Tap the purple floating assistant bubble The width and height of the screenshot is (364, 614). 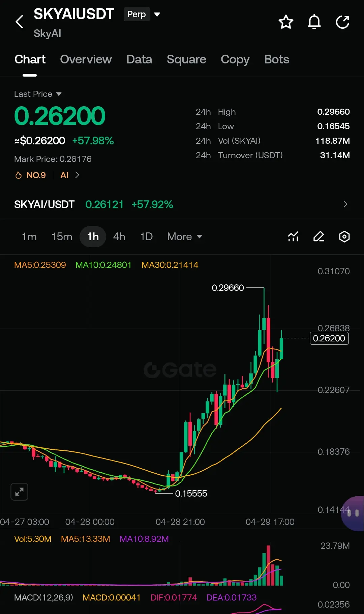tap(353, 513)
